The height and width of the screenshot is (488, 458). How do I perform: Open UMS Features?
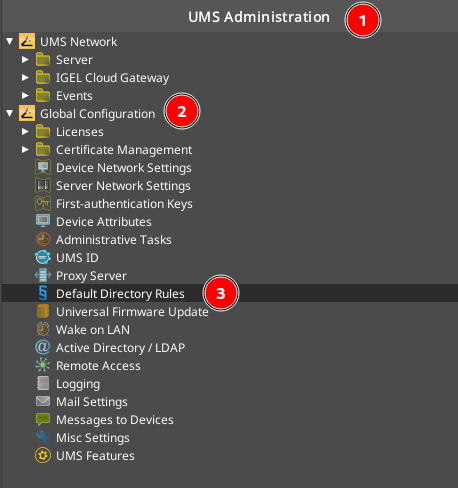point(95,456)
